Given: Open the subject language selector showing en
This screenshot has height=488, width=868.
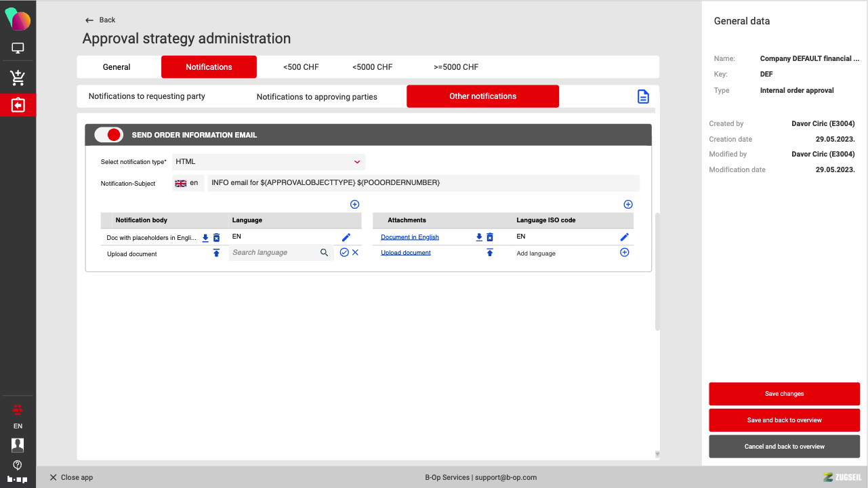Looking at the screenshot, I should tap(188, 183).
